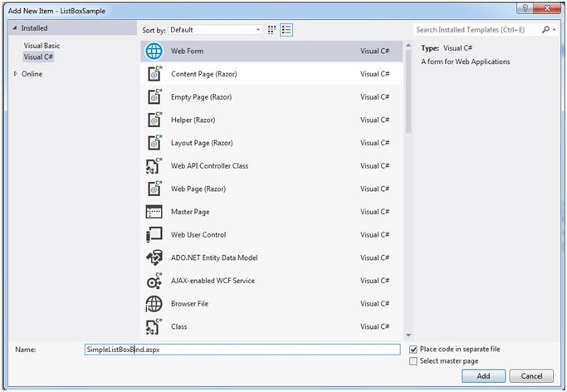Click the Empty Page (Razor) icon
The image size is (567, 392).
point(154,97)
